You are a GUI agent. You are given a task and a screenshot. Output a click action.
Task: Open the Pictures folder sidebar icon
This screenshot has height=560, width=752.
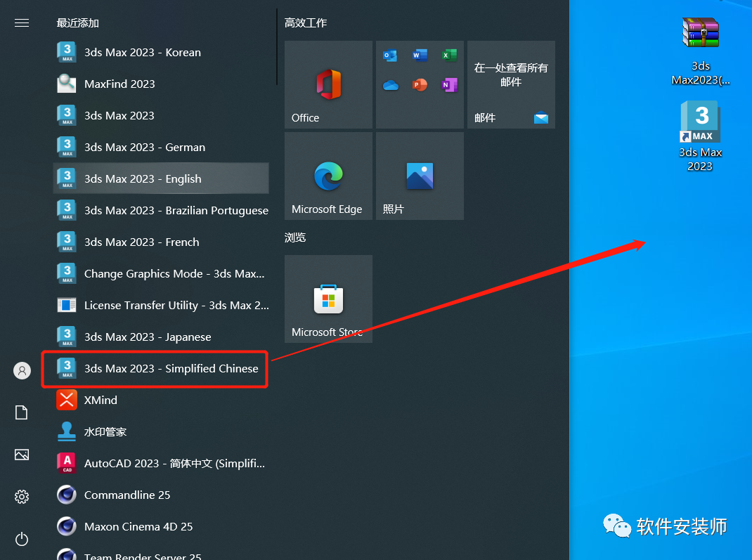point(22,455)
